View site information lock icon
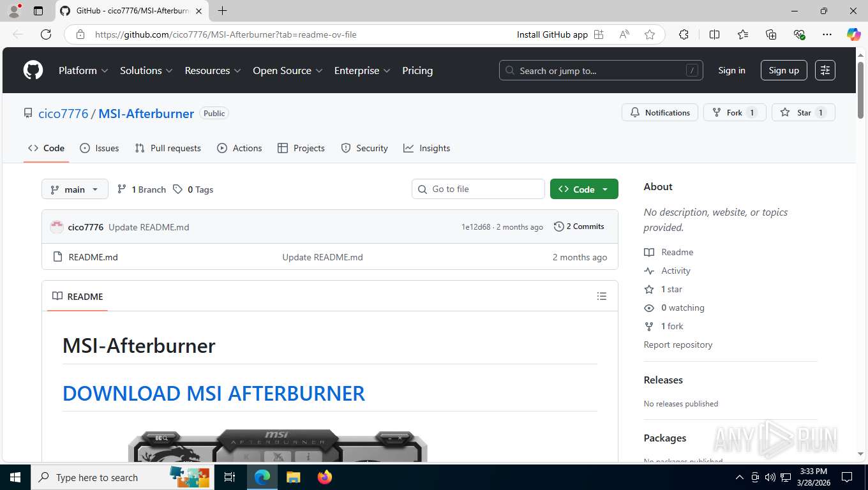 point(80,34)
